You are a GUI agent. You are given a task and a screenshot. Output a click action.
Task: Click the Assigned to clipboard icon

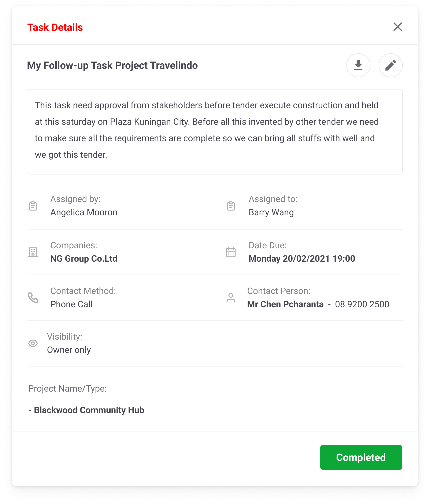click(x=231, y=206)
